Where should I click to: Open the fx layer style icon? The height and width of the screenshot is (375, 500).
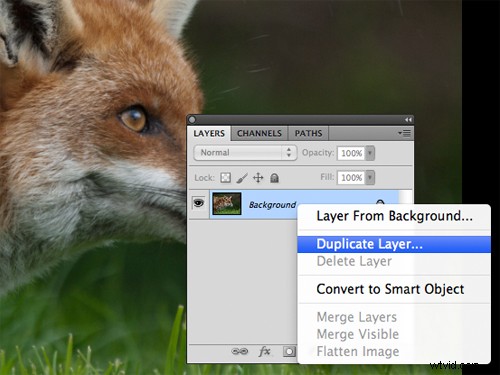264,351
